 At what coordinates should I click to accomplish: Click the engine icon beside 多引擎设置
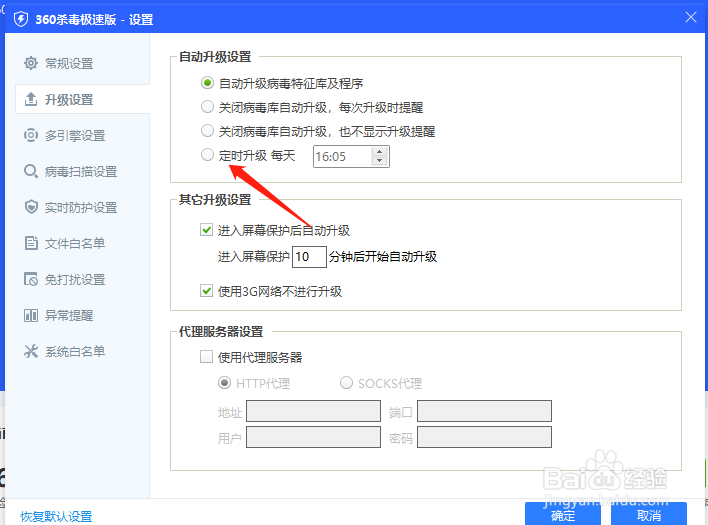click(x=31, y=135)
